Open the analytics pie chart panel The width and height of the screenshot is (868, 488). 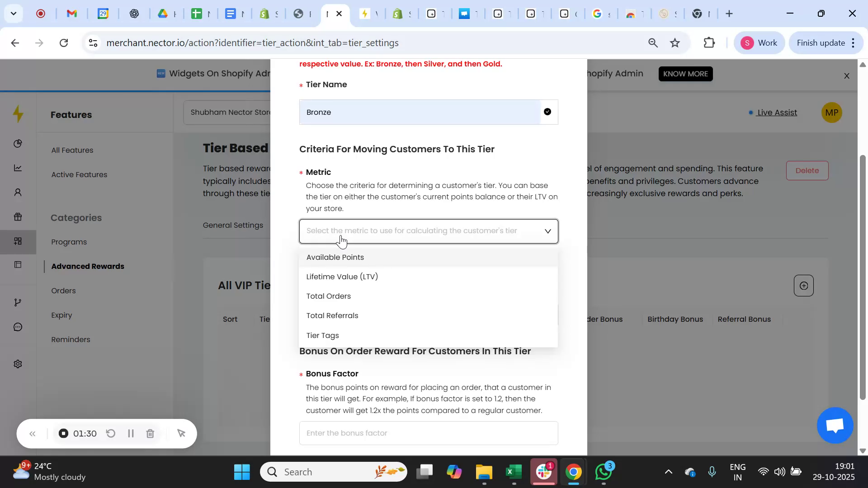pos(18,144)
